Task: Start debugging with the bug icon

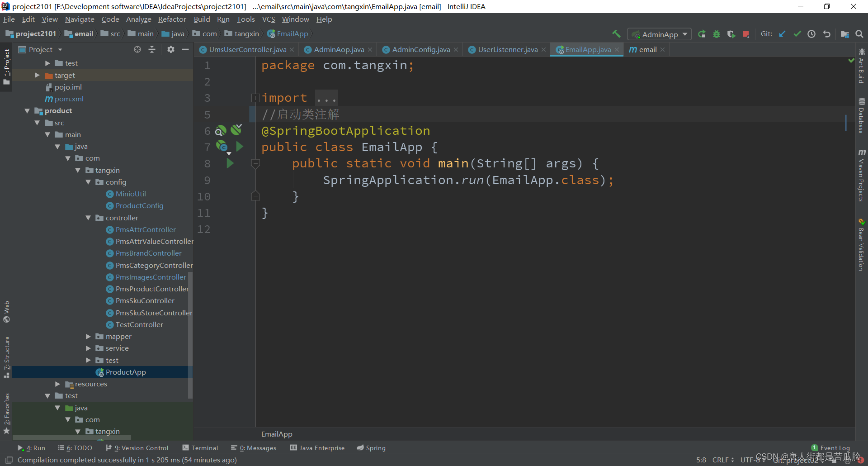Action: click(x=717, y=34)
